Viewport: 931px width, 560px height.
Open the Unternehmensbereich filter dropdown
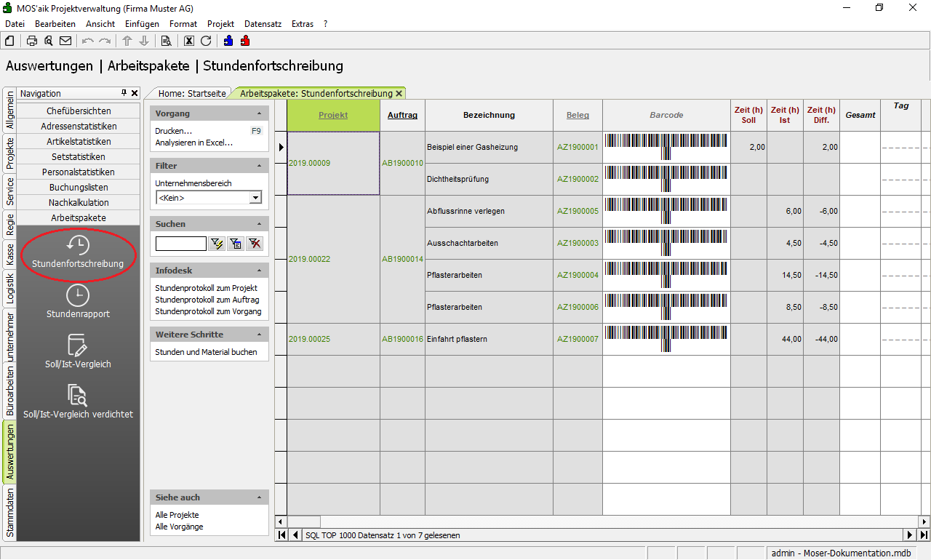click(x=255, y=198)
